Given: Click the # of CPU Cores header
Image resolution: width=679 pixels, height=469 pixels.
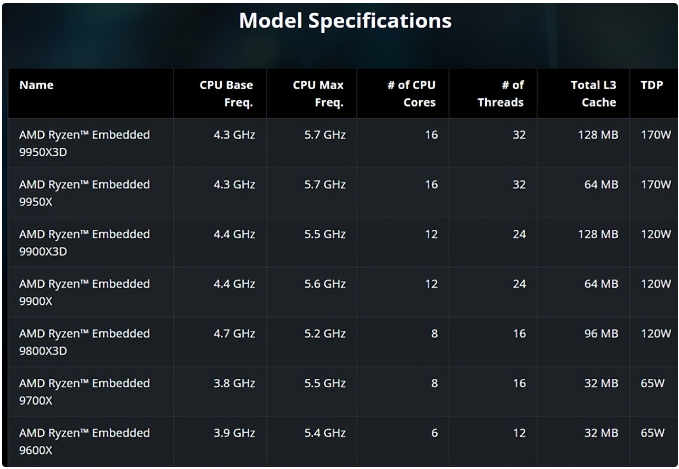Looking at the screenshot, I should point(412,93).
